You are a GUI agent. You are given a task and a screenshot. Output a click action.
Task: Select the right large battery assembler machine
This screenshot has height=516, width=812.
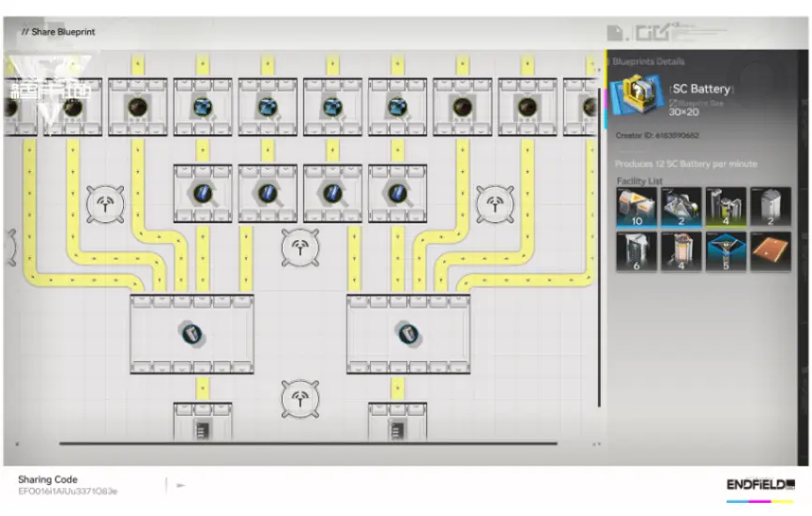coord(408,333)
